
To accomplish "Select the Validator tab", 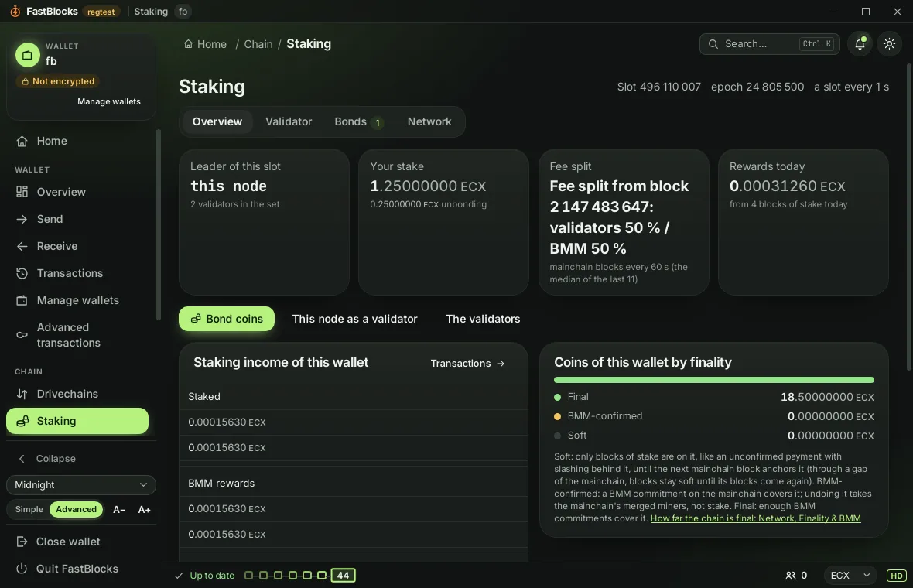I will click(x=289, y=121).
